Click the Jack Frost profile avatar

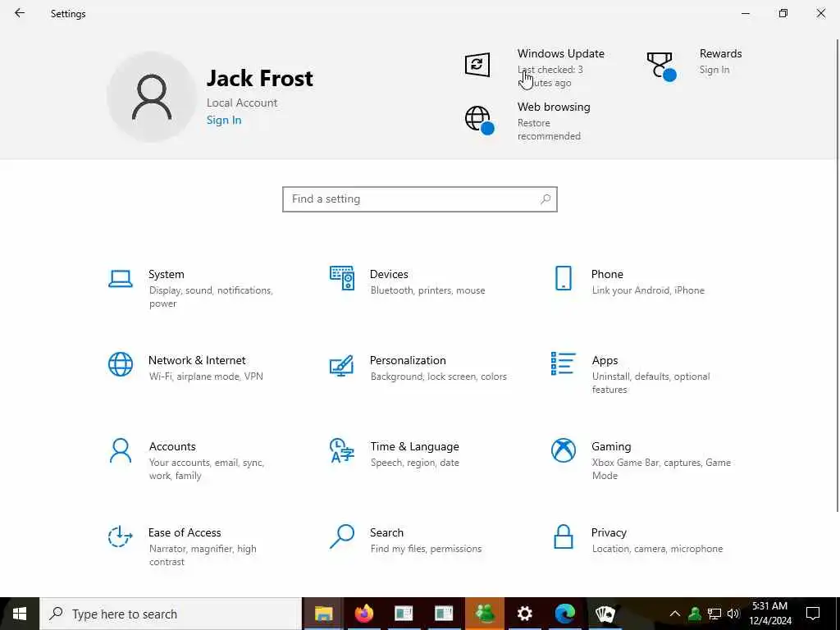(x=152, y=97)
